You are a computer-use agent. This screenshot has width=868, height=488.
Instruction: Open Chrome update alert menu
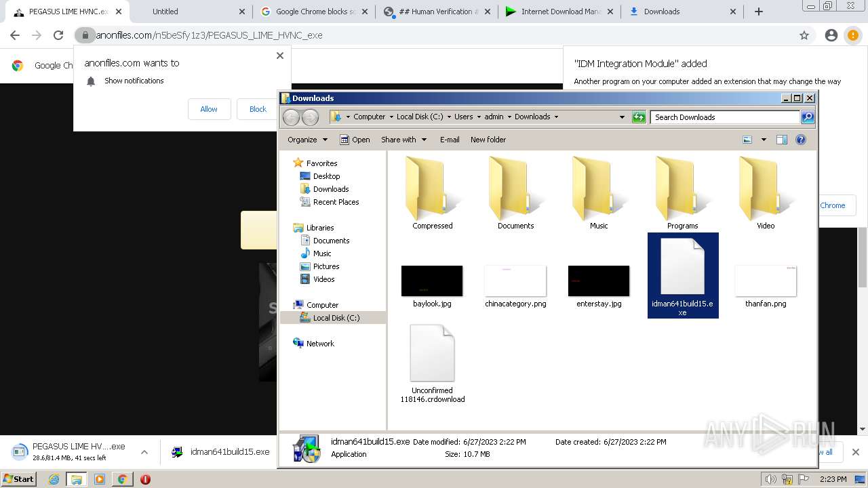pyautogui.click(x=852, y=35)
